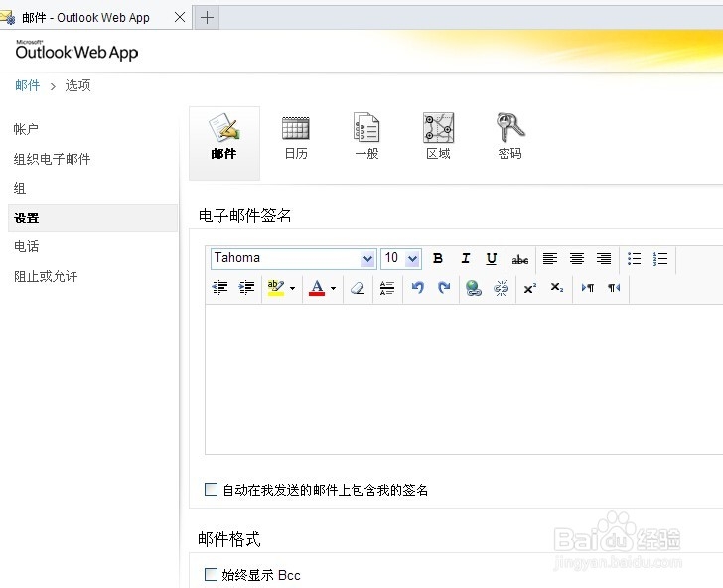Toggle italic formatting button
The image size is (723, 588).
(x=465, y=258)
